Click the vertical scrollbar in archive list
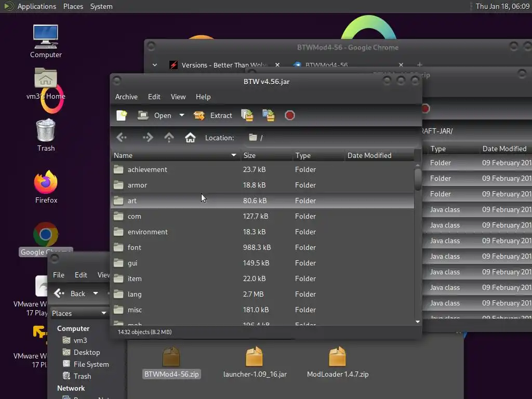Screen dimensions: 532x399 (418, 179)
